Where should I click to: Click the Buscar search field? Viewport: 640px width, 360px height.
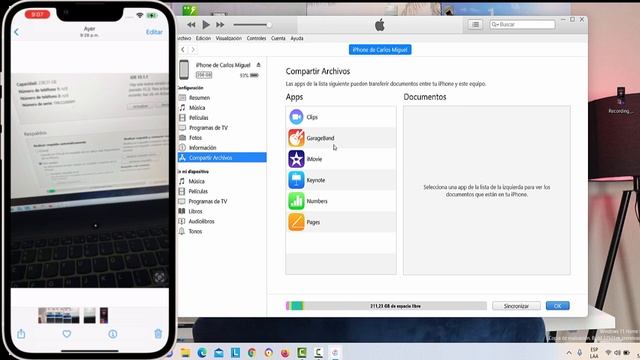point(522,24)
